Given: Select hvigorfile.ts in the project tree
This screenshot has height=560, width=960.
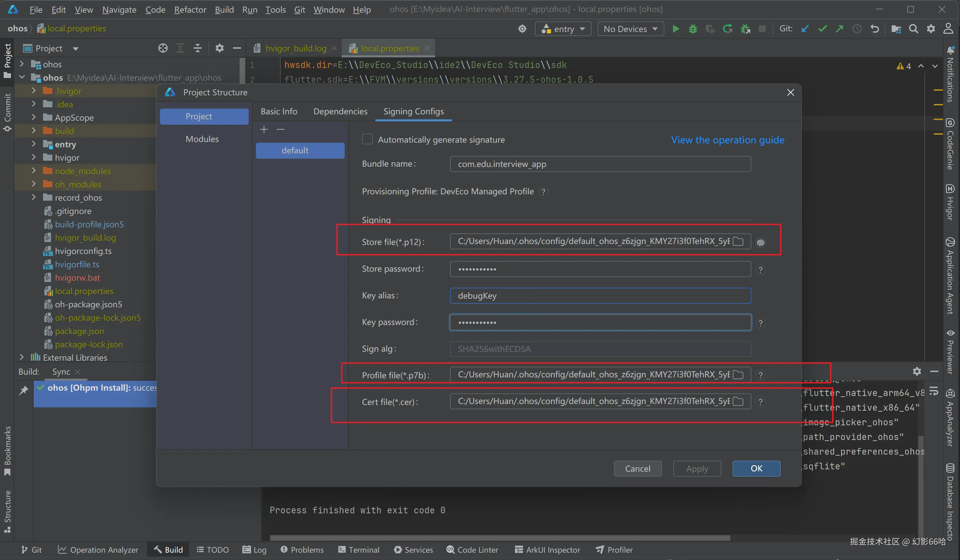Looking at the screenshot, I should [x=77, y=264].
